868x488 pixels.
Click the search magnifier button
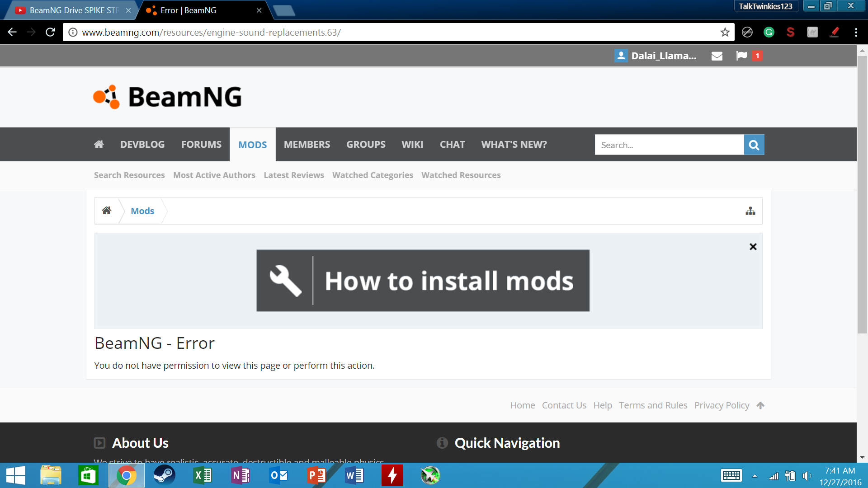[754, 145]
